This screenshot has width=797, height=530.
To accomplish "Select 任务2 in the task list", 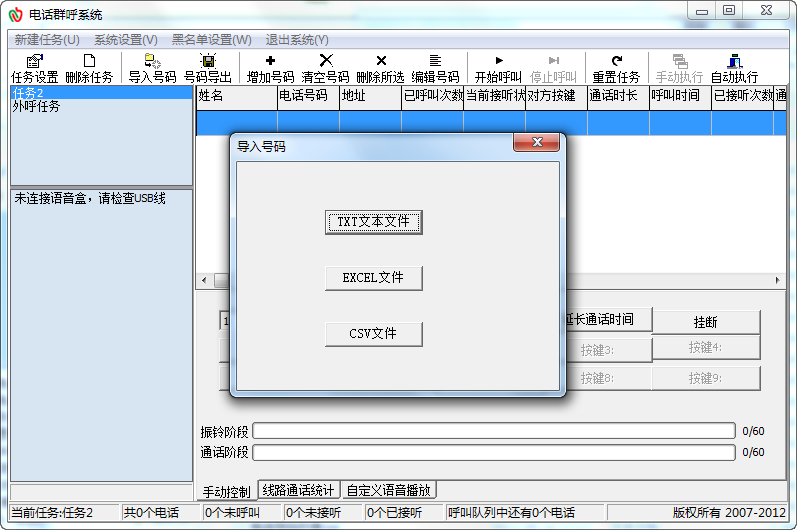I will [x=102, y=92].
